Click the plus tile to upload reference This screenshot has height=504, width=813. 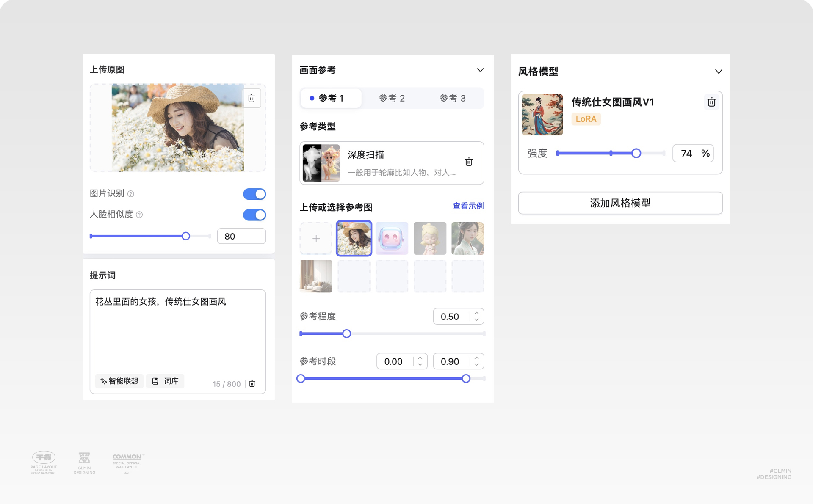316,239
